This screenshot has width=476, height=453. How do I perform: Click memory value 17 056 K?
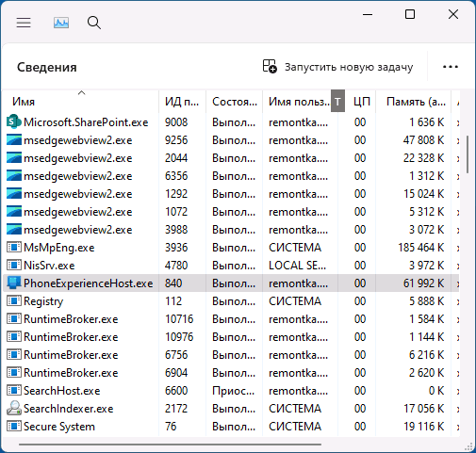click(423, 409)
